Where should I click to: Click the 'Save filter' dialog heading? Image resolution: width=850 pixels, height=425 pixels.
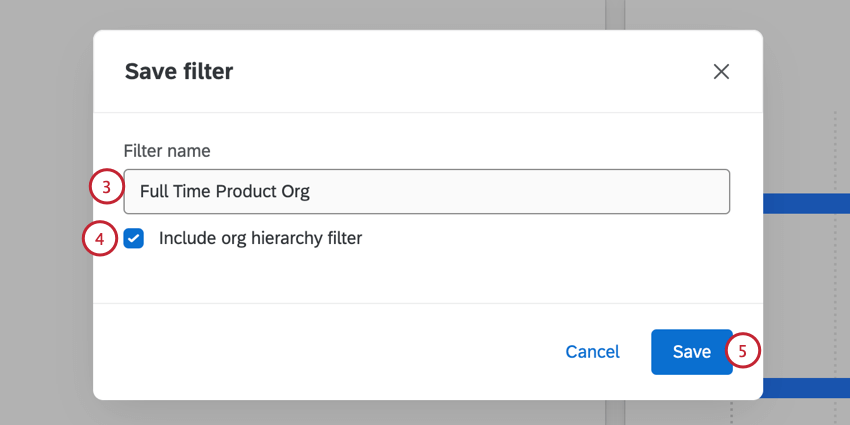[x=179, y=71]
